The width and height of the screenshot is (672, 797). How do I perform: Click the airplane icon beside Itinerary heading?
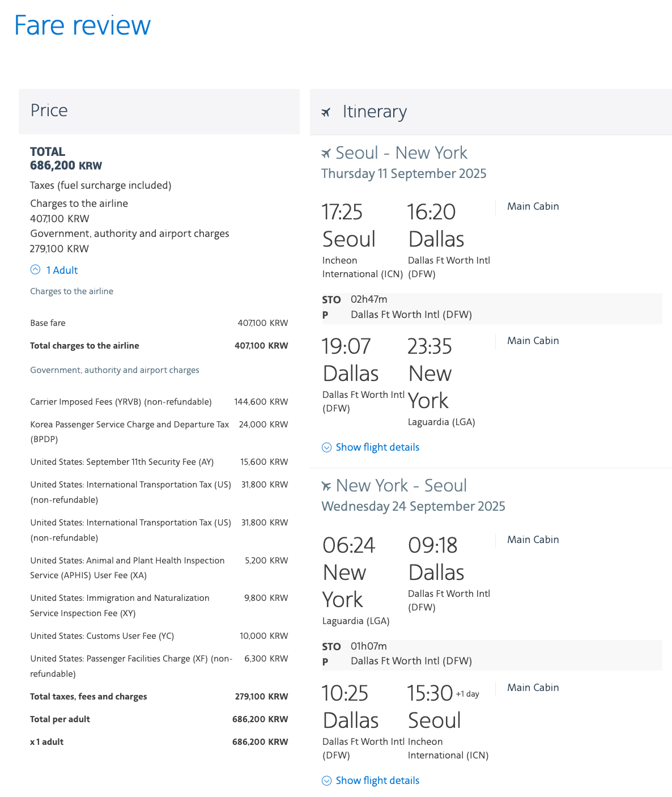326,112
